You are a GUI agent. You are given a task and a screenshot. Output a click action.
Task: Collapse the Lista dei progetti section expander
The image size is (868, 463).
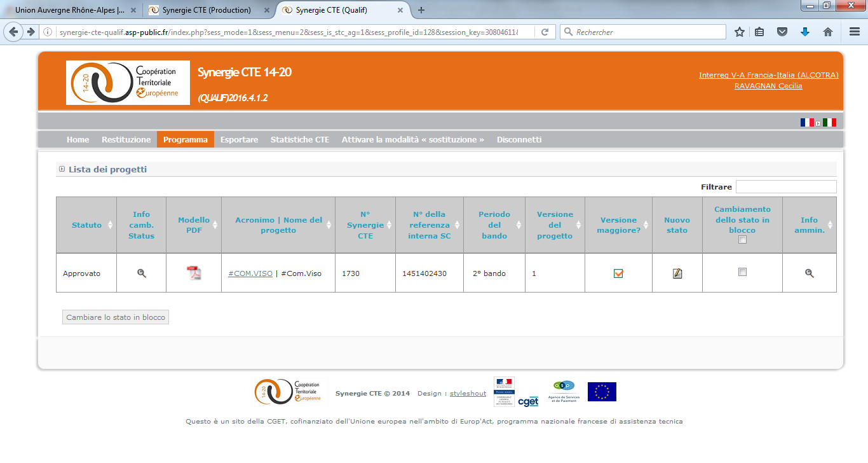(62, 169)
